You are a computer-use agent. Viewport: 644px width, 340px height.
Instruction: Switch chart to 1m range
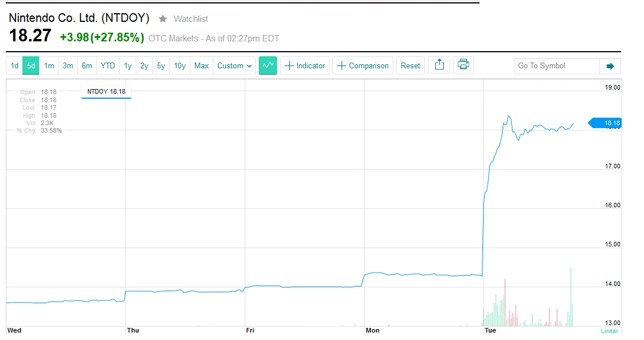point(49,65)
